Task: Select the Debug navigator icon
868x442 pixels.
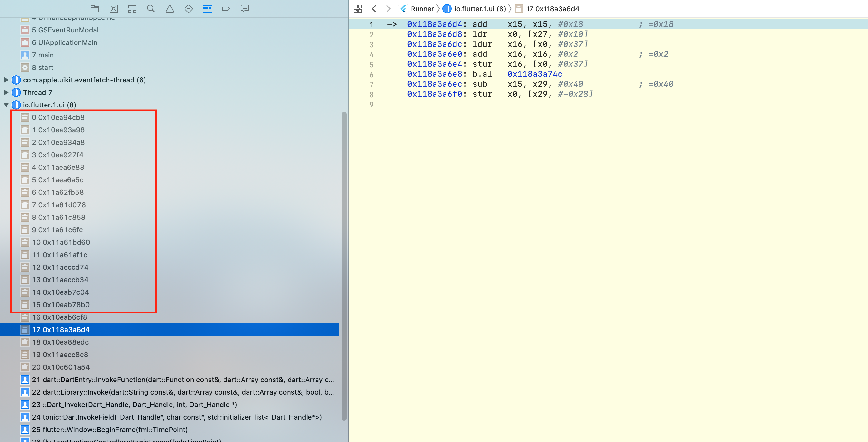Action: point(207,8)
